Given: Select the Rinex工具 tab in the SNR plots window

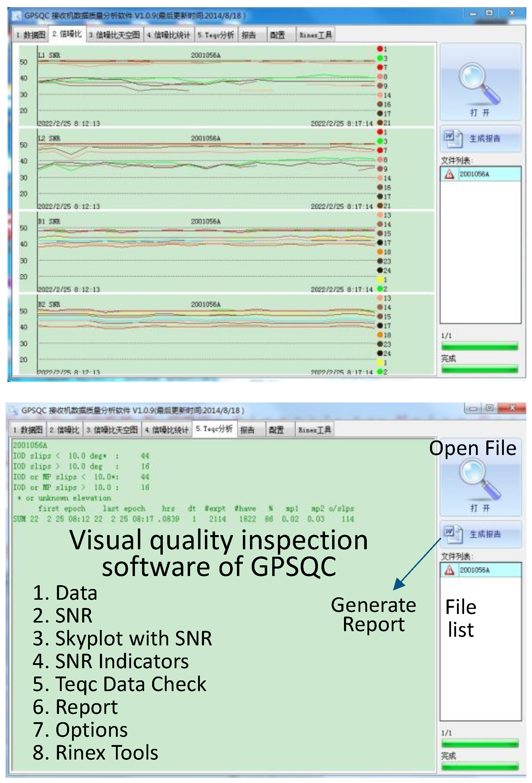Looking at the screenshot, I should point(315,35).
